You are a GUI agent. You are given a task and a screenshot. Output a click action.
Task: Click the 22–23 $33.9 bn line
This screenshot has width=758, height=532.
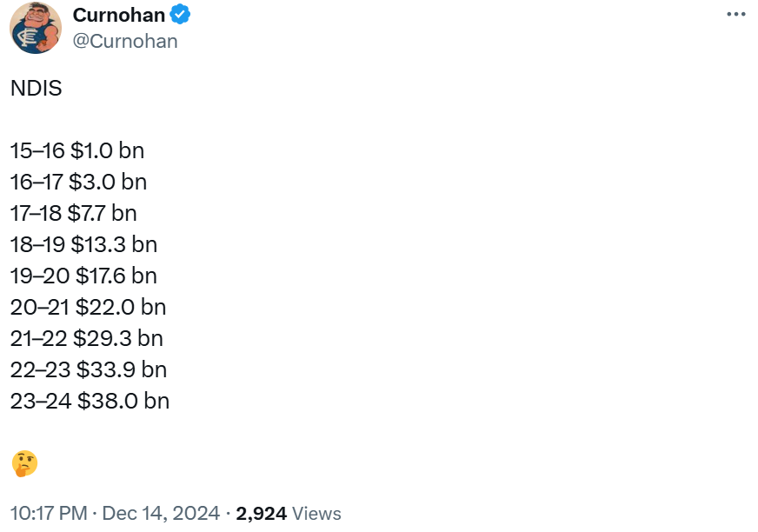(88, 369)
